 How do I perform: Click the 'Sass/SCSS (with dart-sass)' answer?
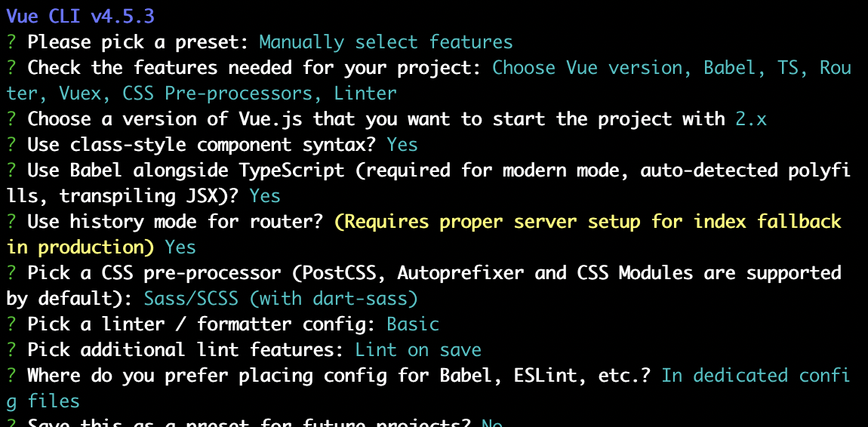coord(281,299)
